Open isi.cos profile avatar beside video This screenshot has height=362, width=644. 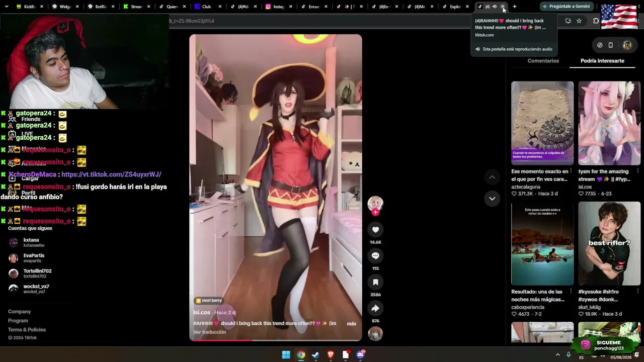[375, 203]
